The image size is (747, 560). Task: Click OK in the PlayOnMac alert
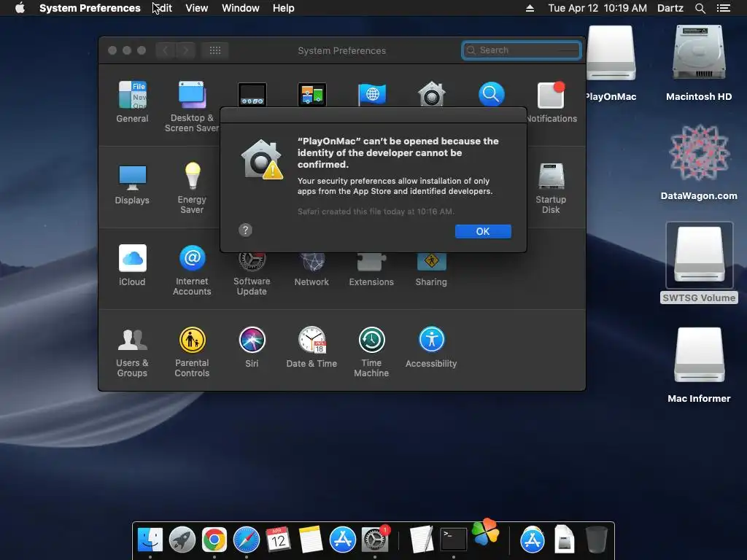[483, 231]
